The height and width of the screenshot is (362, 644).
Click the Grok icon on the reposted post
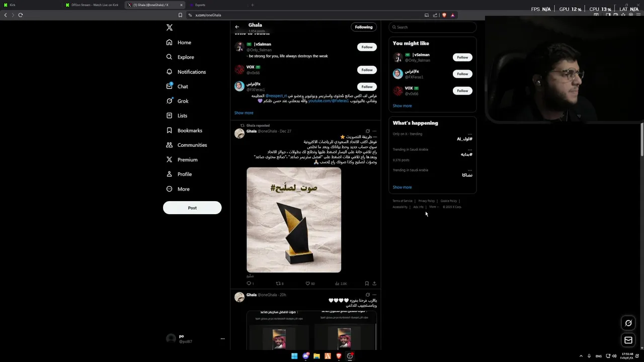pyautogui.click(x=367, y=131)
